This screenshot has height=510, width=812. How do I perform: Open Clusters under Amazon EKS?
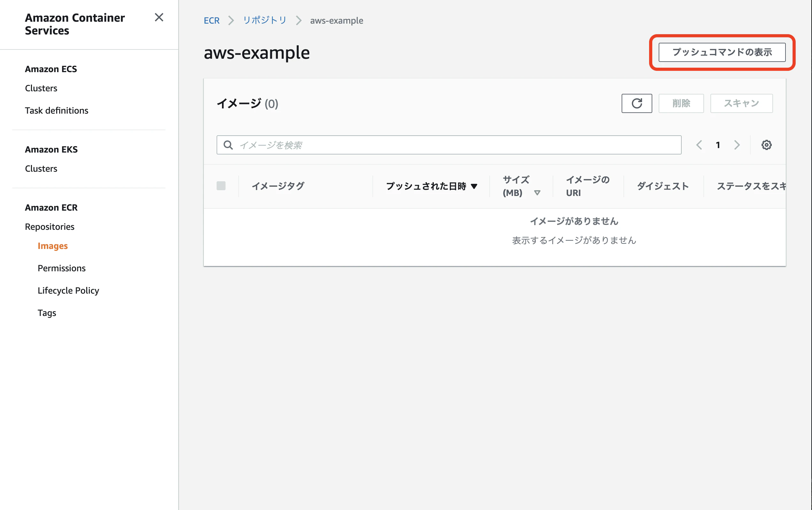41,169
